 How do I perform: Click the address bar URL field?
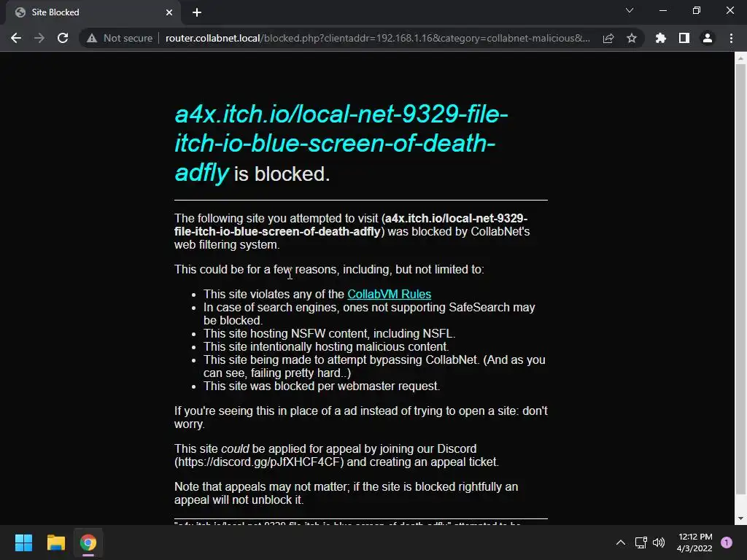point(378,38)
